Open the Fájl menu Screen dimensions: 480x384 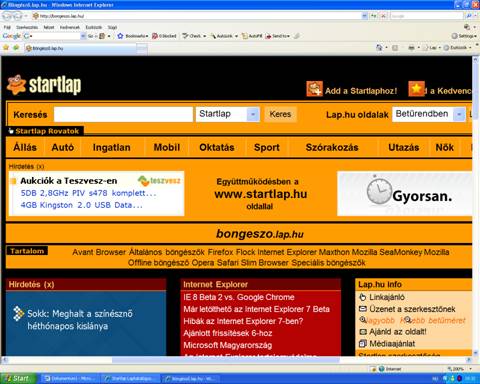pyautogui.click(x=7, y=27)
